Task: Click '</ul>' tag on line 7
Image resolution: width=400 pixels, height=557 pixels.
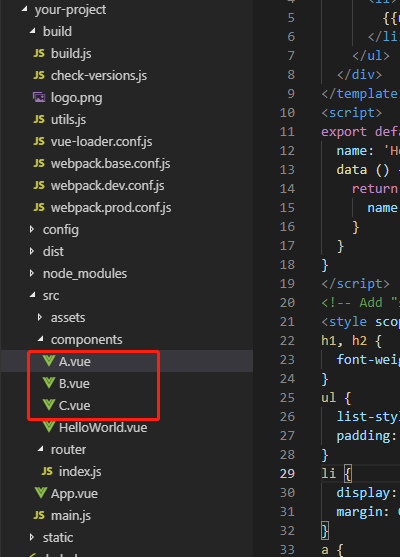Action: tap(371, 56)
